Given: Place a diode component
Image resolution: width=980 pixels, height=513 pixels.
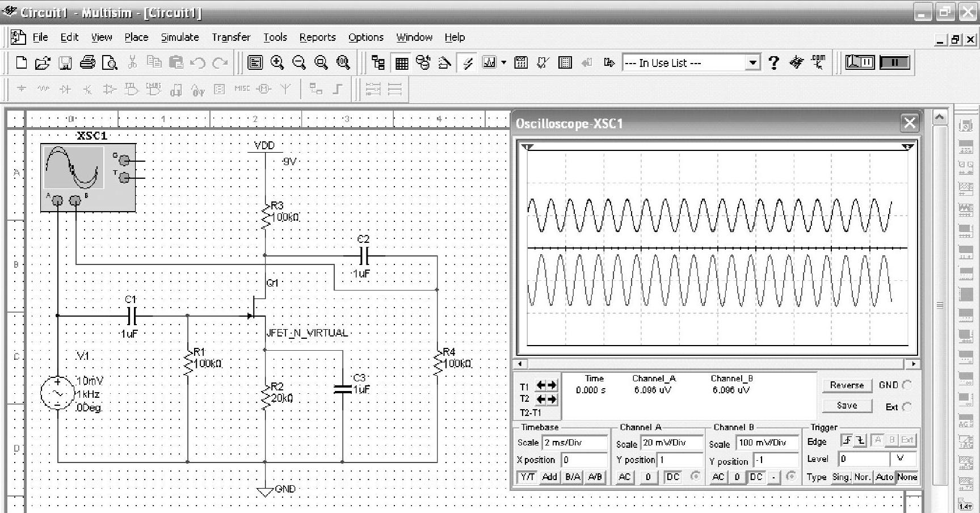Looking at the screenshot, I should [65, 89].
